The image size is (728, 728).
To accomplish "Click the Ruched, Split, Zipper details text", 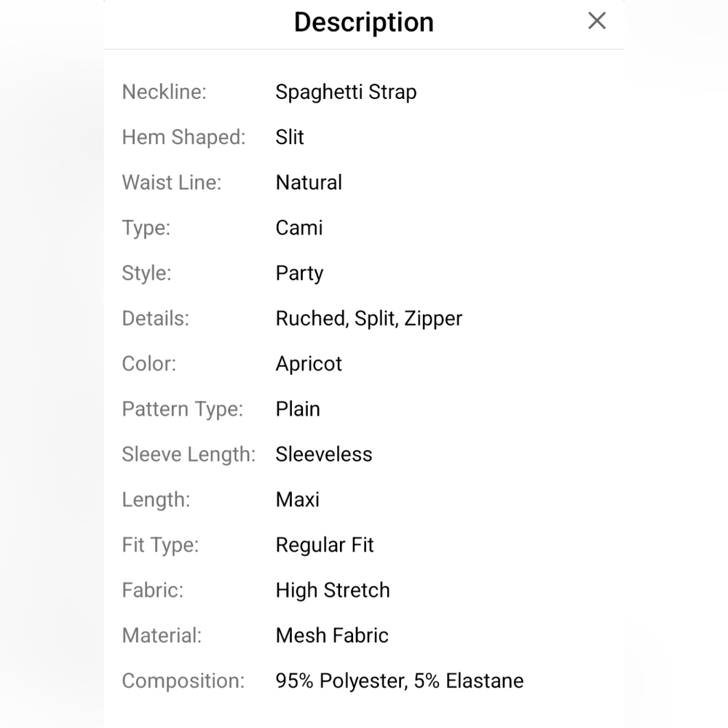I will (x=368, y=319).
